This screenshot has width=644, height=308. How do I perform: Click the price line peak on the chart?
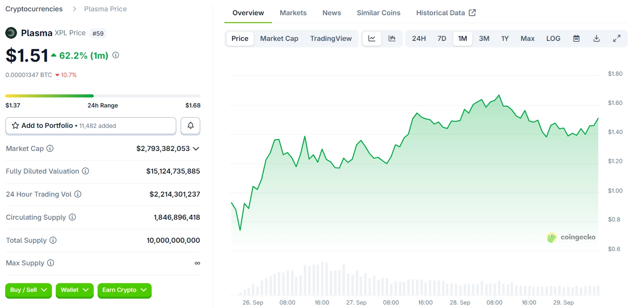499,95
